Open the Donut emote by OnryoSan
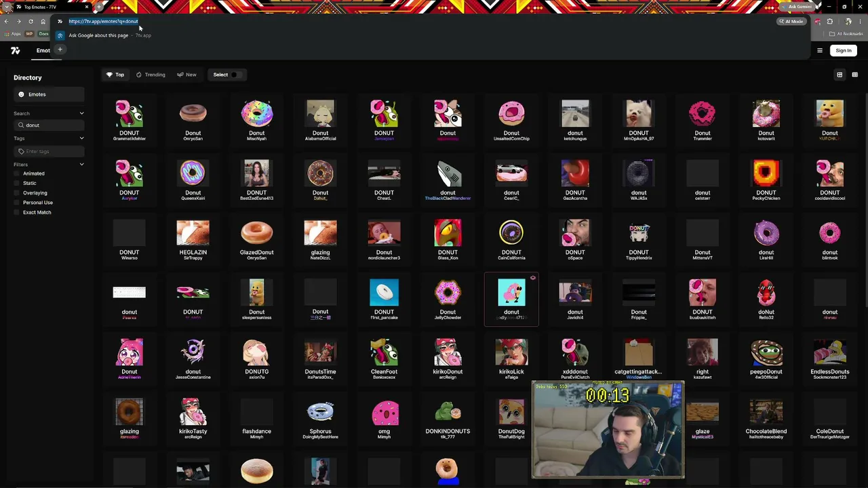Viewport: 868px width, 488px height. pyautogui.click(x=193, y=121)
